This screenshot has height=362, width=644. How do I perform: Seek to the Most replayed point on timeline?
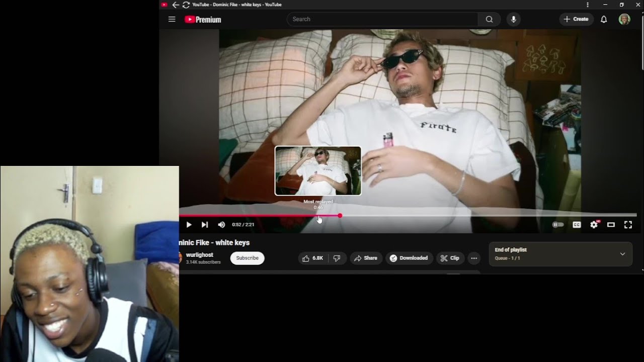[318, 215]
